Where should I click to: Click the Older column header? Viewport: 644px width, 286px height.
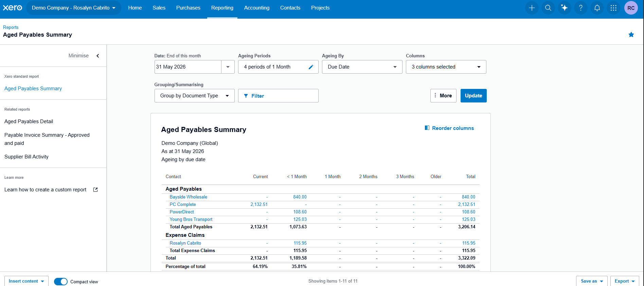point(436,177)
